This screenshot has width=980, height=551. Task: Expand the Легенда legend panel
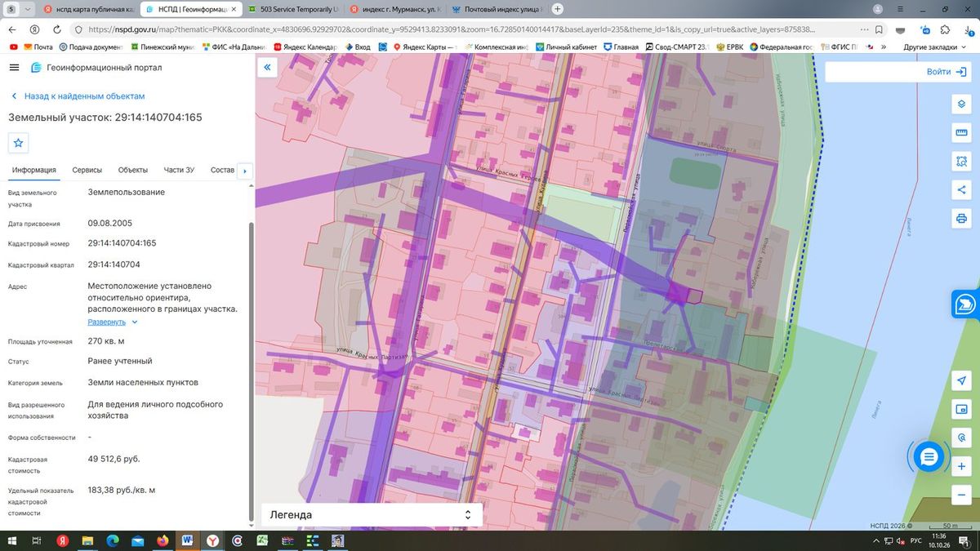pos(372,515)
